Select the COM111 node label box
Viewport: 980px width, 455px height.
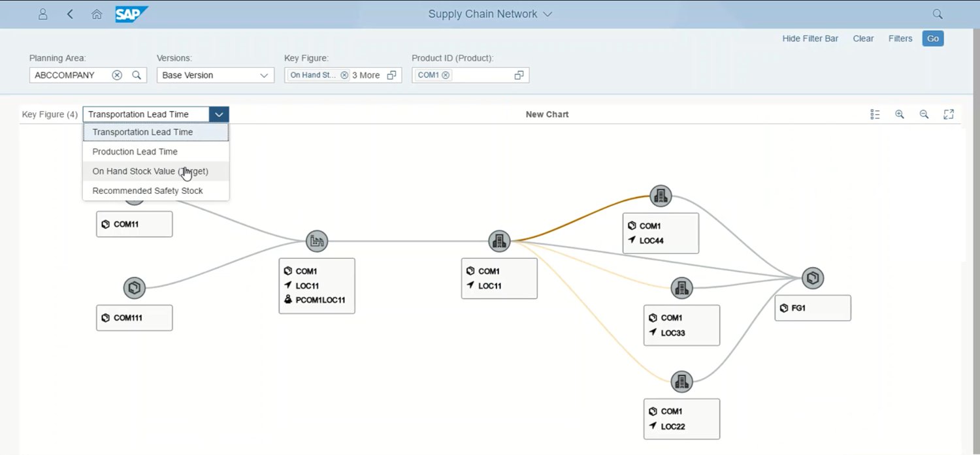click(135, 318)
